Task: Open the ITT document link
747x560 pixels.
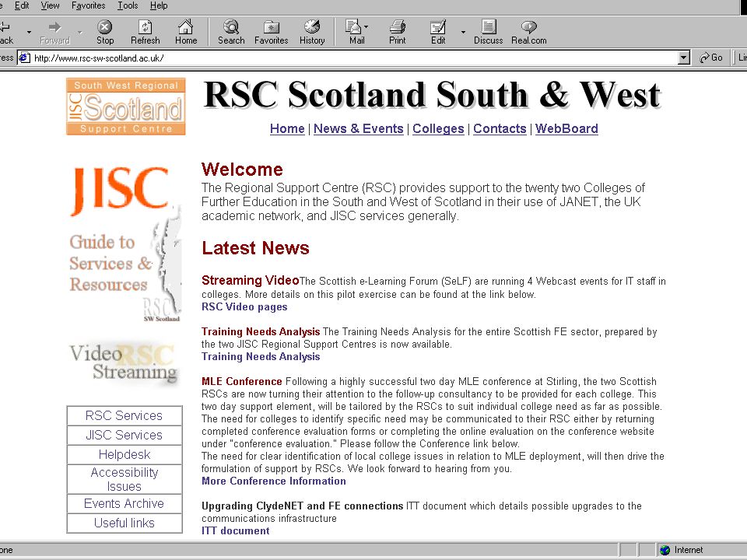Action: (235, 530)
